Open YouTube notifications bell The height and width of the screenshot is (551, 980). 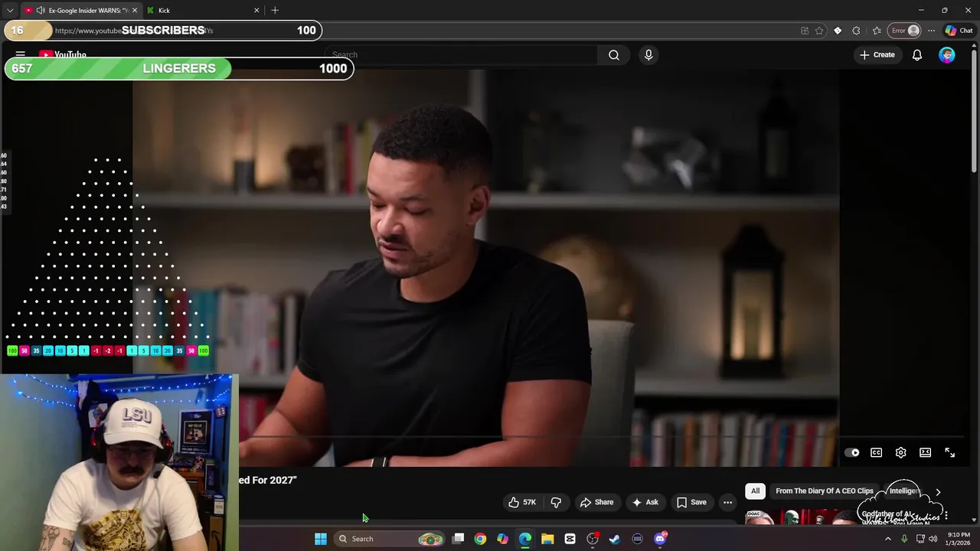[916, 55]
